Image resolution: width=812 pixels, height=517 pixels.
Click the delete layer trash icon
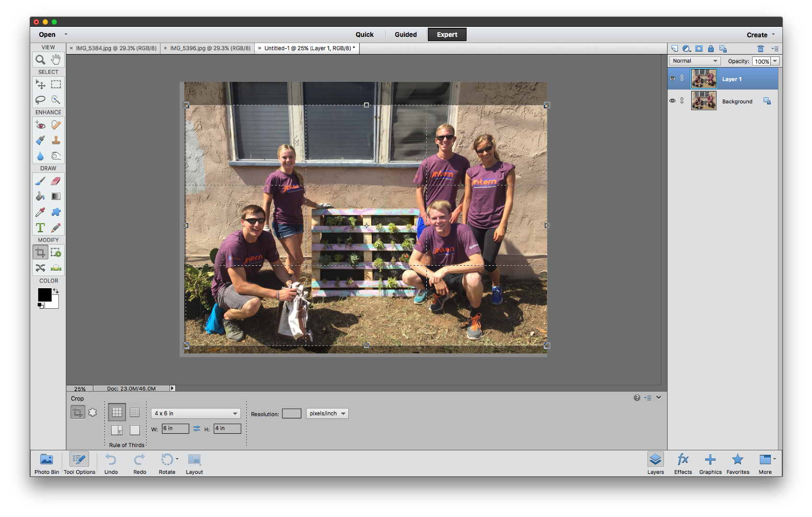[x=760, y=49]
